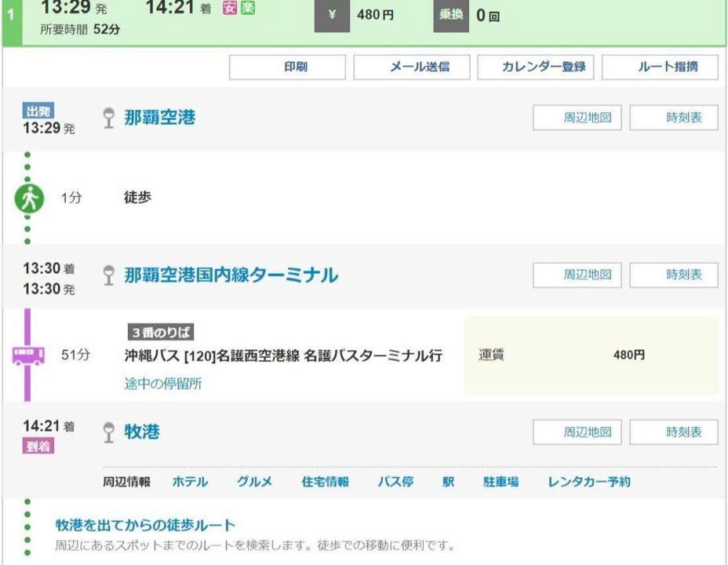Click the 駅 nearby link
The image size is (728, 565).
pos(448,482)
